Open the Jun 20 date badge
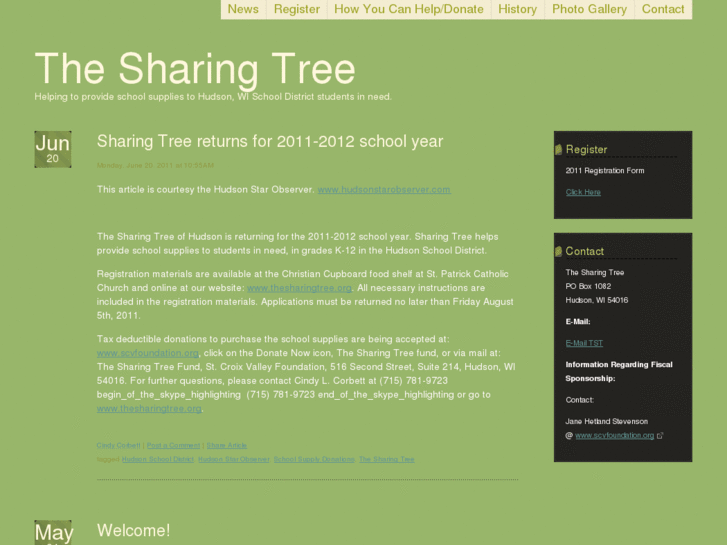This screenshot has height=545, width=727. pyautogui.click(x=53, y=149)
